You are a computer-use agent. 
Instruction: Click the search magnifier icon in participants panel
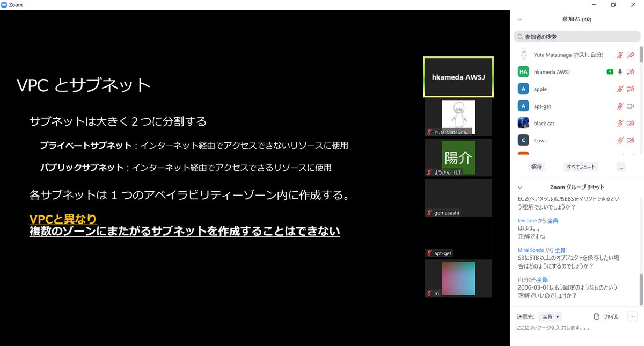[520, 37]
